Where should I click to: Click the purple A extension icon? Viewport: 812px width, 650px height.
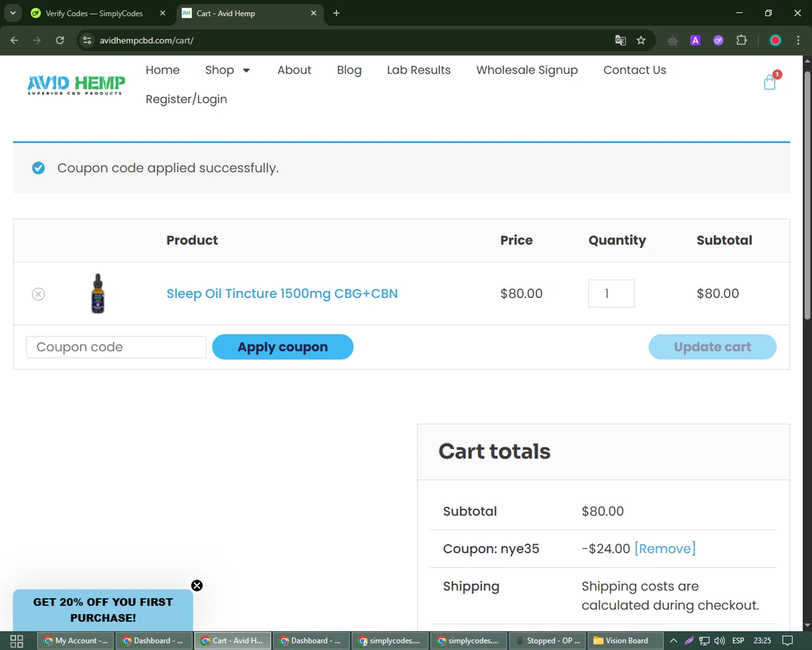pos(696,40)
